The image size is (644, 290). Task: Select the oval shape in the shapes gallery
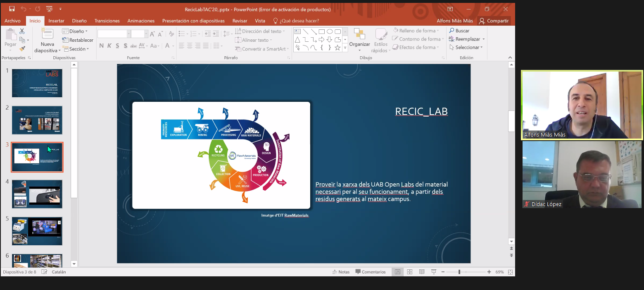330,31
